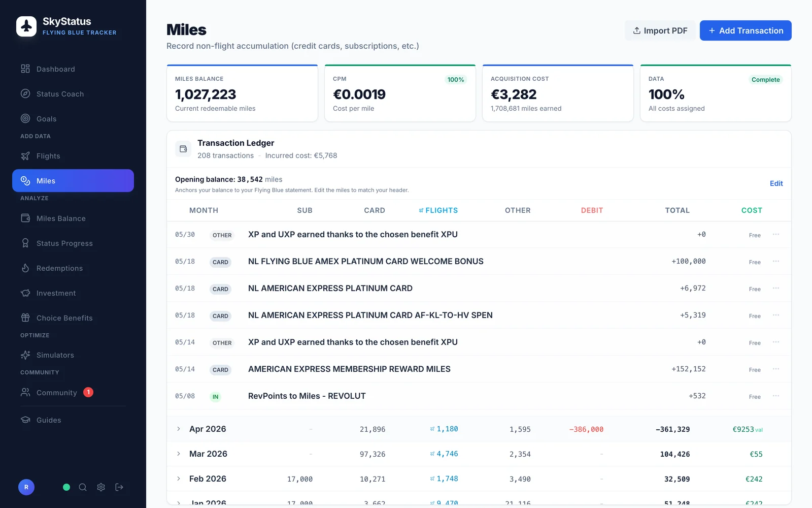This screenshot has width=812, height=508.
Task: Open options for +6,972 Platinum Card row
Action: pos(776,288)
